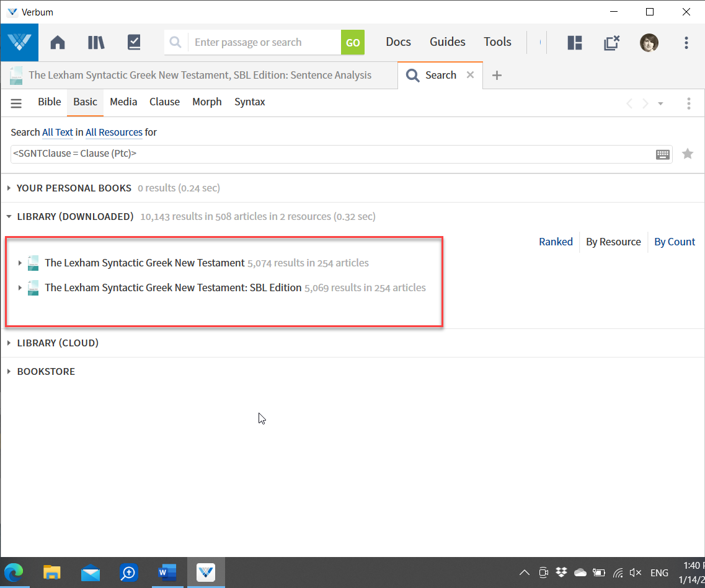Open the Docs menu
This screenshot has height=588, width=705.
398,42
